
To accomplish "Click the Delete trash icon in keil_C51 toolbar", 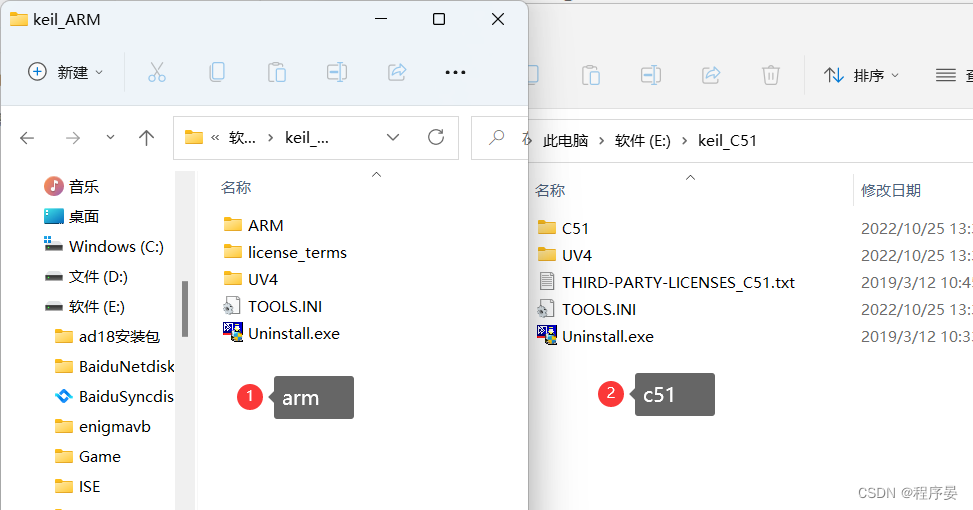I will pos(771,75).
